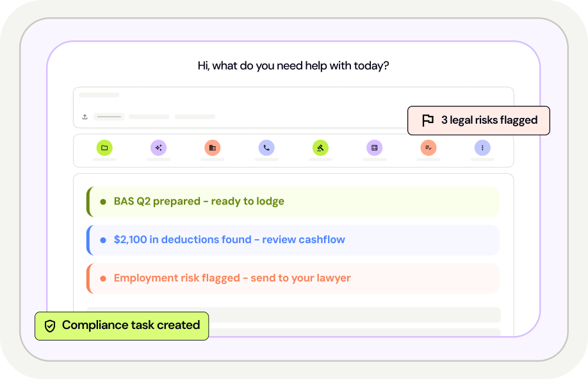Click the green folder icon

[104, 147]
